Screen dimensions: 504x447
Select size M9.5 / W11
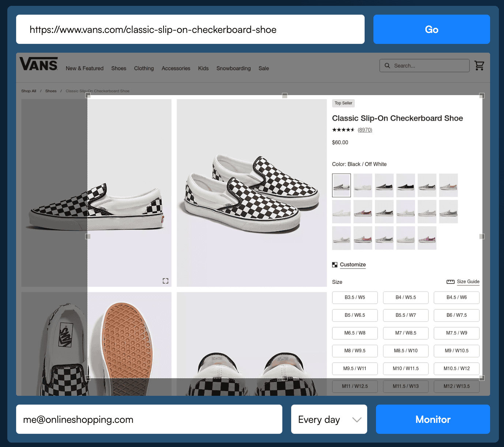[x=355, y=368]
